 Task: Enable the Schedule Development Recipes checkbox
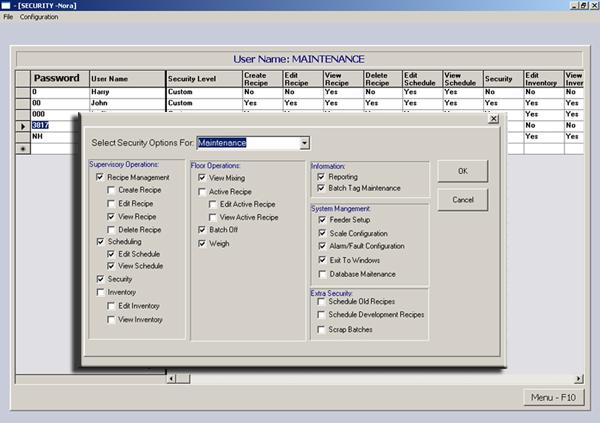point(321,315)
